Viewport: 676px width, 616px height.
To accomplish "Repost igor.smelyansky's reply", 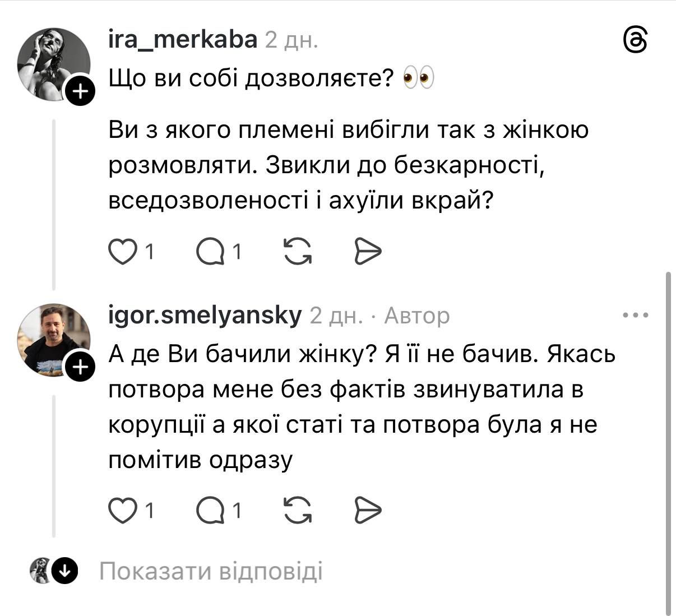I will pyautogui.click(x=298, y=510).
